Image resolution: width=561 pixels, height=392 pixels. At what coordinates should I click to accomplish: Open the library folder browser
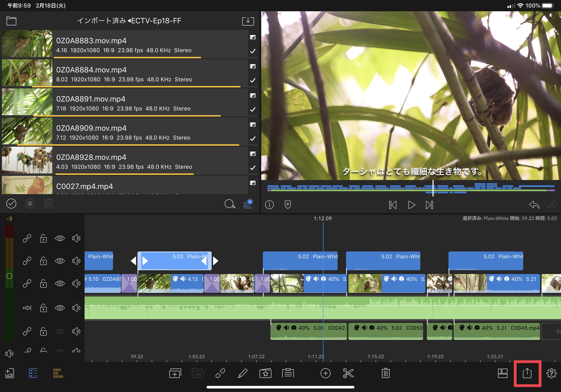pyautogui.click(x=11, y=21)
